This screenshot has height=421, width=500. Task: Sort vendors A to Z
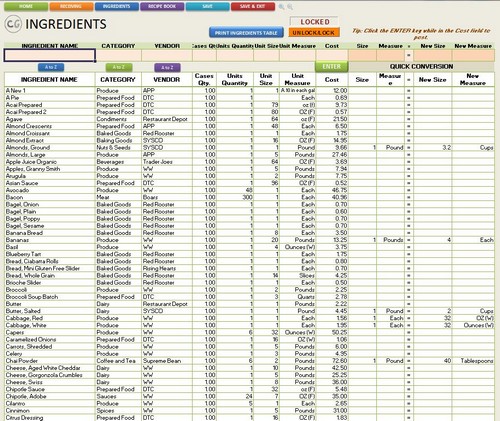pyautogui.click(x=167, y=67)
